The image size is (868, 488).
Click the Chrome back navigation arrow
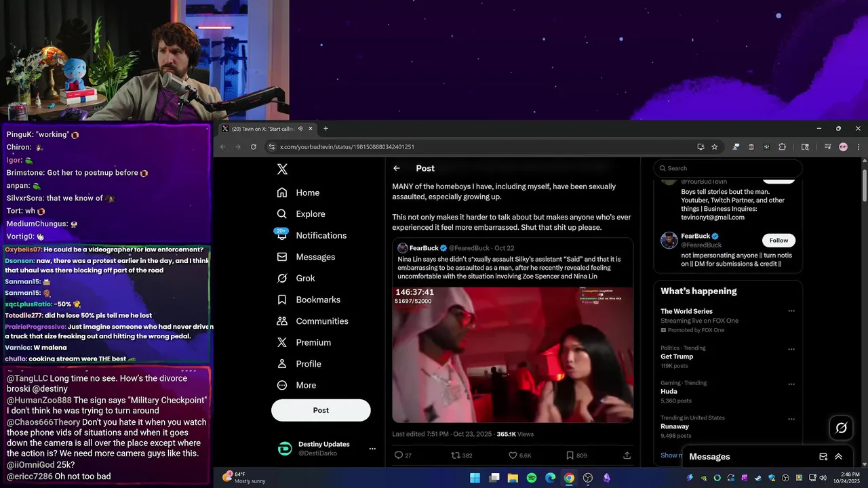pyautogui.click(x=222, y=146)
